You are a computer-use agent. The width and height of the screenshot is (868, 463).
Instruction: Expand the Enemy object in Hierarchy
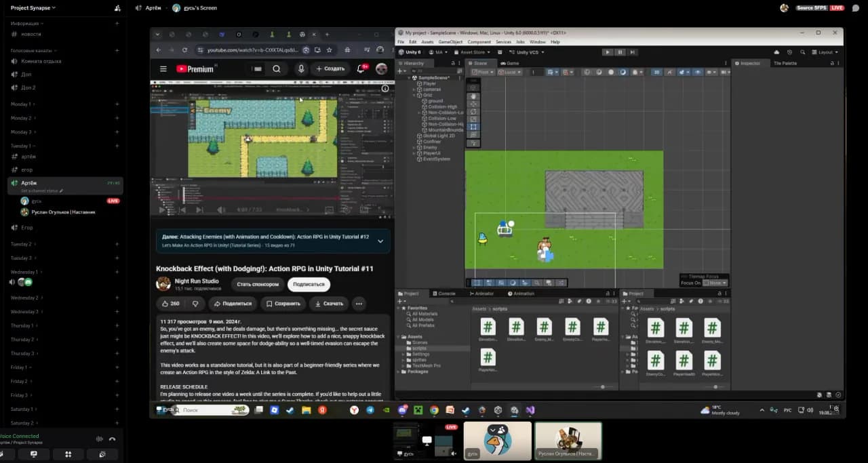click(x=415, y=147)
